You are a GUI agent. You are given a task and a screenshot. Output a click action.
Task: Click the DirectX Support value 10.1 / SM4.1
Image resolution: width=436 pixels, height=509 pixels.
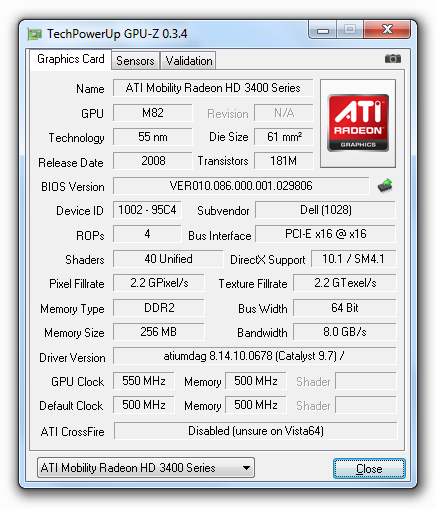354,259
